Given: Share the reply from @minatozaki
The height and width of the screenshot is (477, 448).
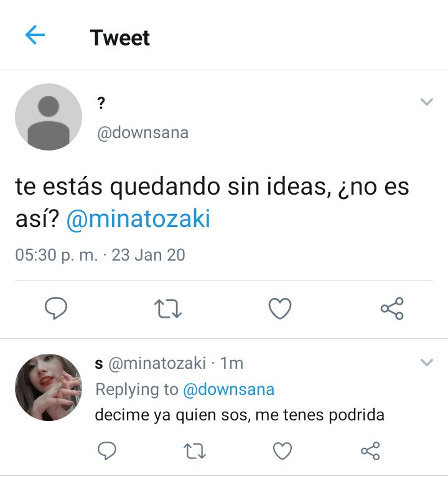Looking at the screenshot, I should (370, 451).
